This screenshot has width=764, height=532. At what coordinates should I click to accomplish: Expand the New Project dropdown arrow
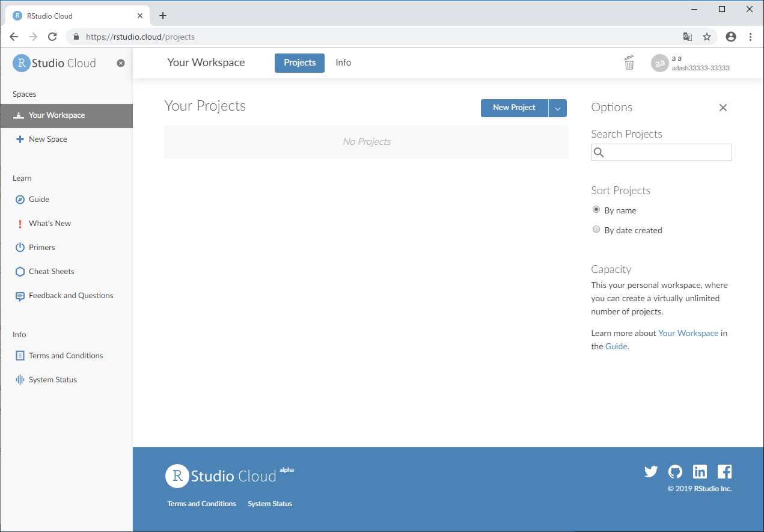[x=558, y=108]
